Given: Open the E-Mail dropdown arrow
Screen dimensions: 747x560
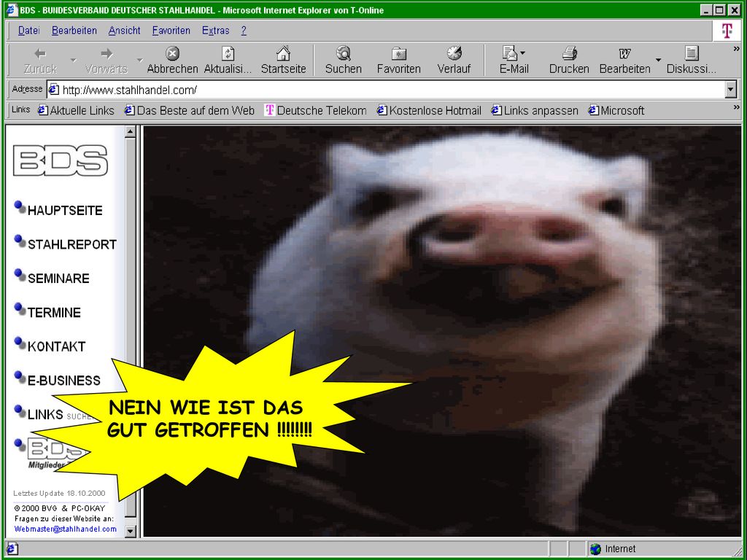Looking at the screenshot, I should coord(522,52).
